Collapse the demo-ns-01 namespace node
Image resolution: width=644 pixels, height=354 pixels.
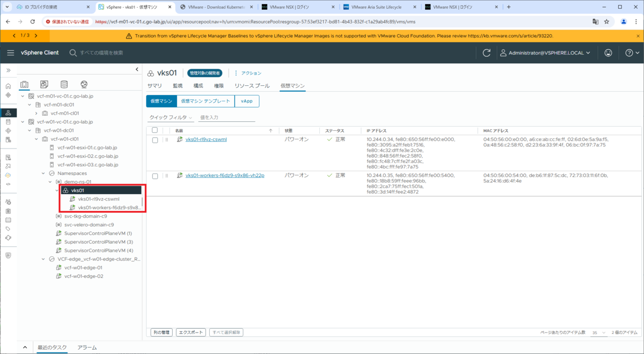tap(50, 182)
